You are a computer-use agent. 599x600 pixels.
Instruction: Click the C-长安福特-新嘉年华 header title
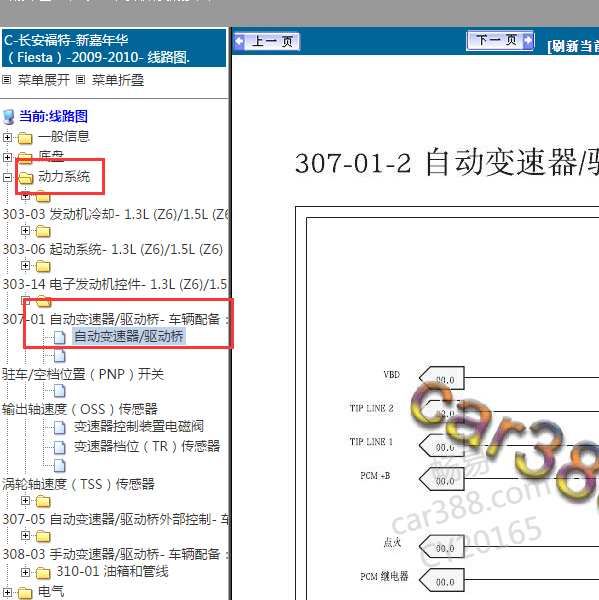click(x=97, y=49)
